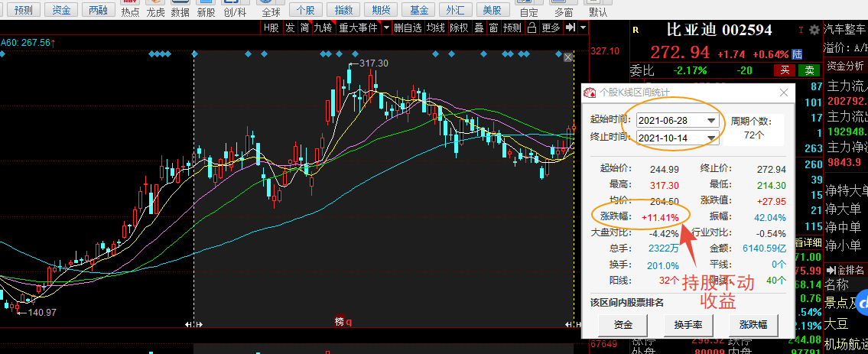Expand the dropdown arrow next to 重大事件

[x=386, y=28]
